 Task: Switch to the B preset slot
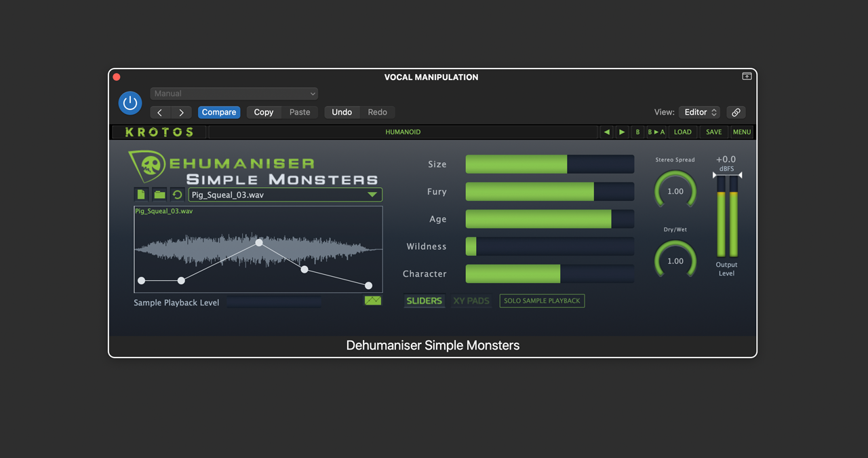pyautogui.click(x=637, y=132)
